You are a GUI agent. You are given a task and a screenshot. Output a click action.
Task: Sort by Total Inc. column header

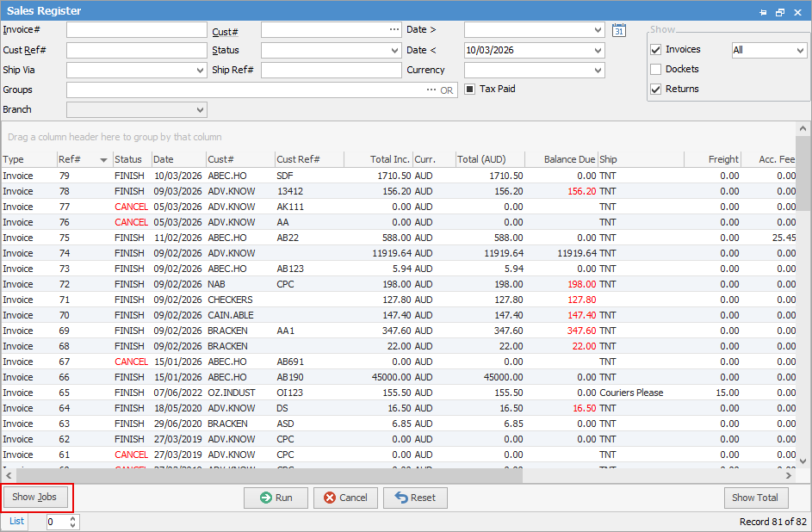click(x=378, y=159)
